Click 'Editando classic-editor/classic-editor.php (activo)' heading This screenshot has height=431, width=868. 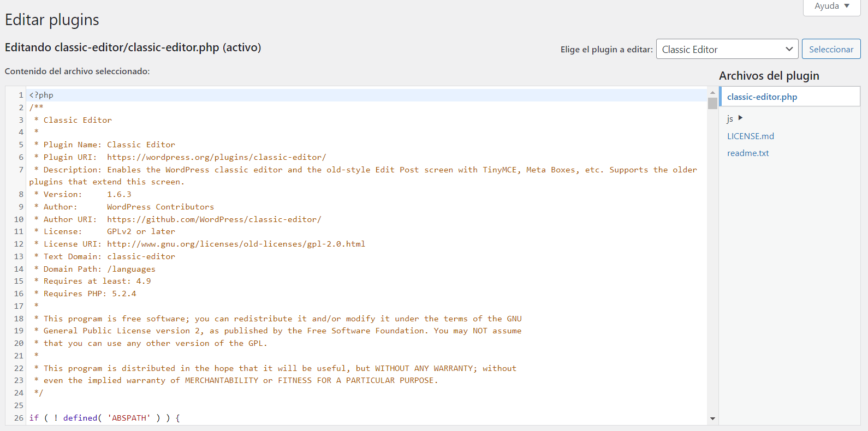[133, 47]
